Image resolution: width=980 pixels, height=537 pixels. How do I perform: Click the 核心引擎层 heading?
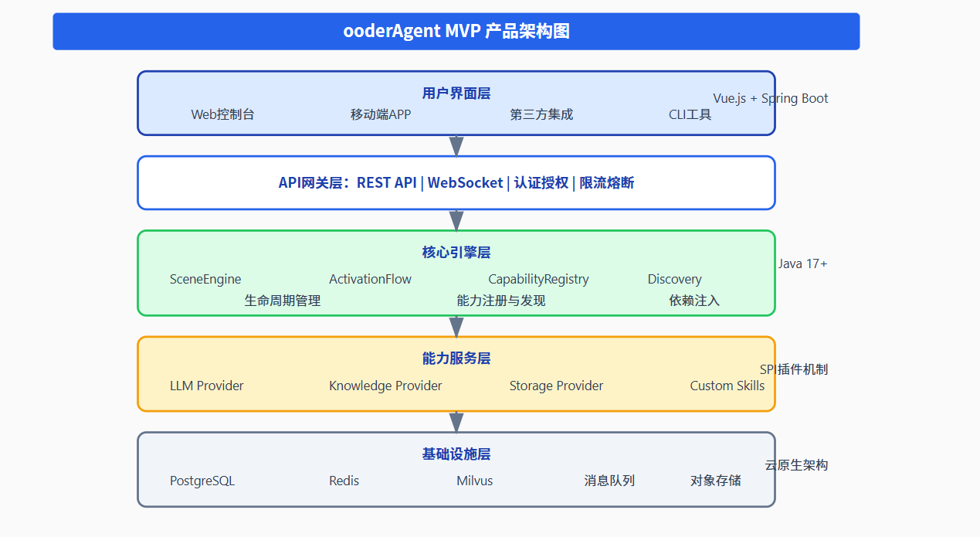(x=456, y=253)
